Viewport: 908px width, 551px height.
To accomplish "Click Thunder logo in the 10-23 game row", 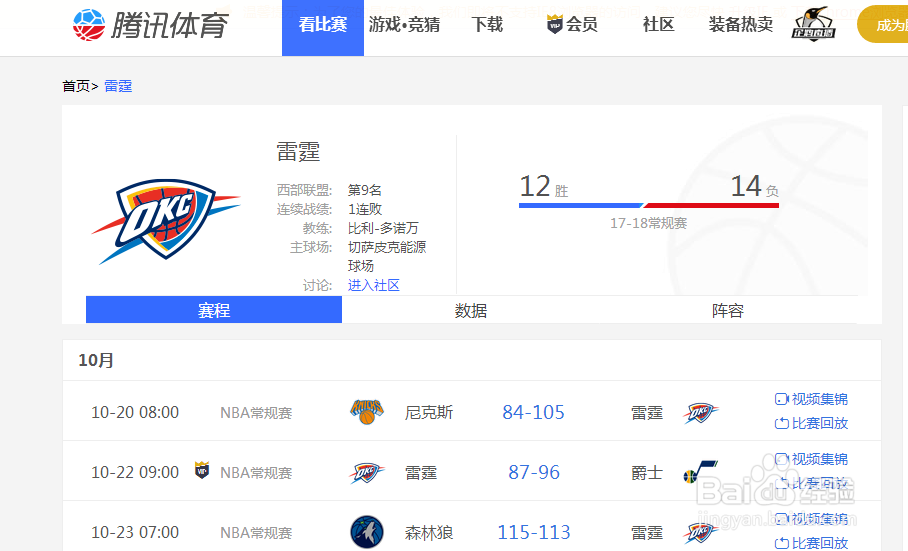I will tap(700, 532).
